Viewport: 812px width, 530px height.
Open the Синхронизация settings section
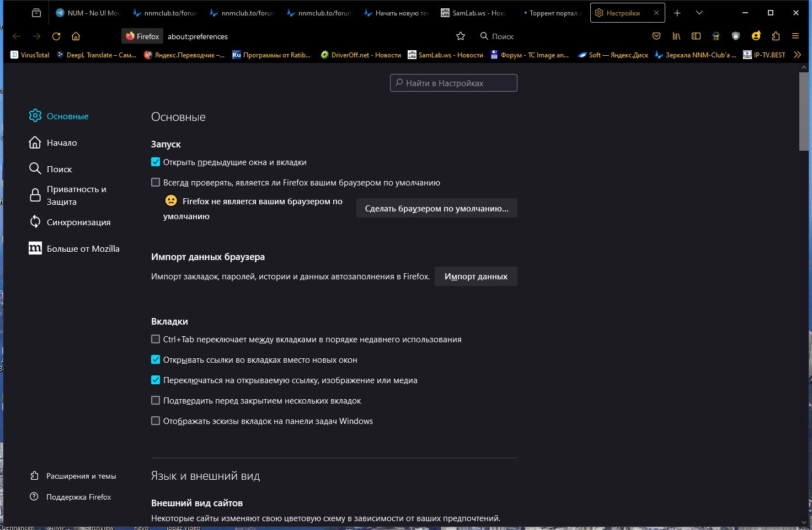pos(79,222)
